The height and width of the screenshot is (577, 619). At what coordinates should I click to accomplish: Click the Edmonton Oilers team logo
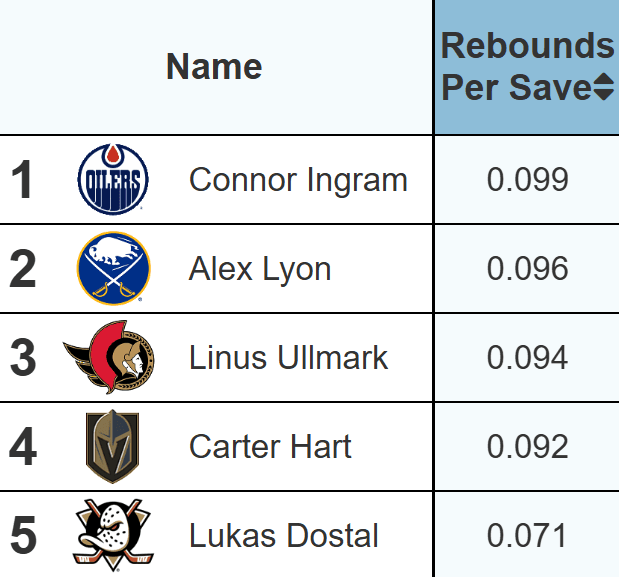click(x=112, y=181)
